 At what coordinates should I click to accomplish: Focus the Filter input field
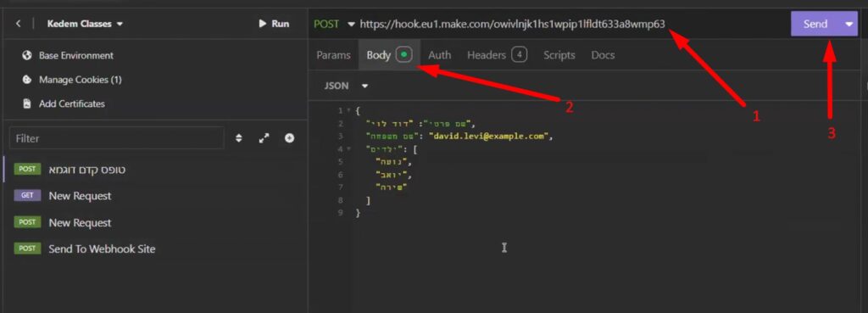117,138
